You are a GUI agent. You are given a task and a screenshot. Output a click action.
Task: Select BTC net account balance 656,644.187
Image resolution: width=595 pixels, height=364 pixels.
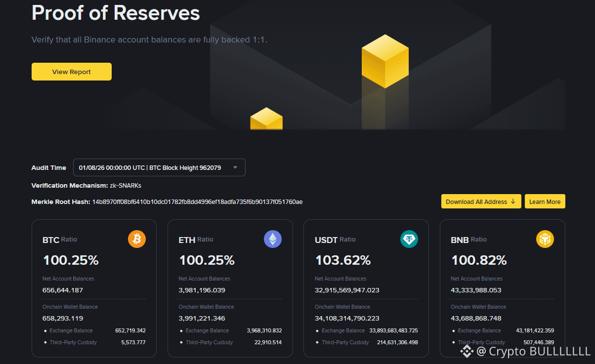click(x=63, y=290)
